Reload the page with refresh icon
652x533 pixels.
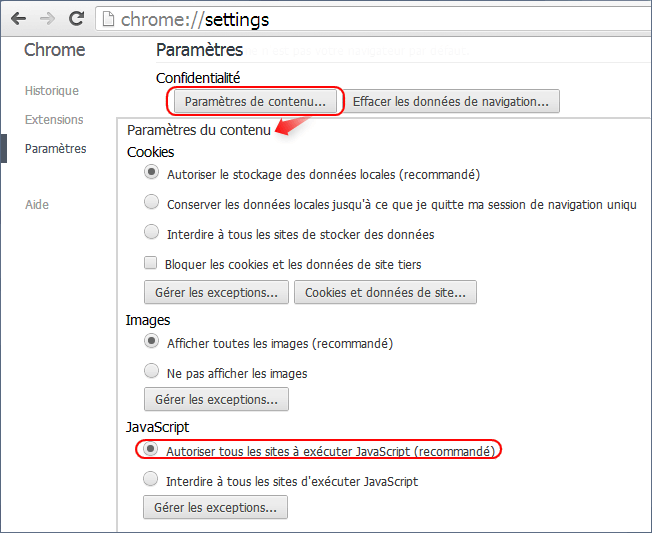click(77, 19)
